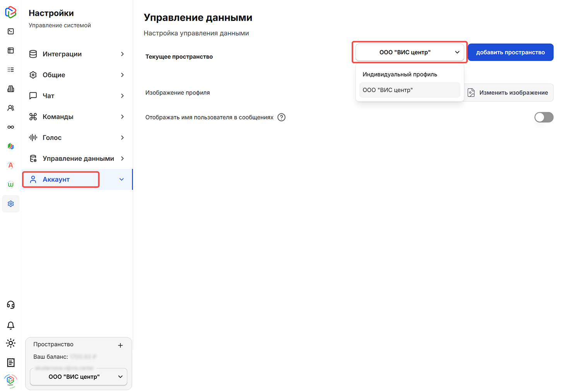This screenshot has height=392, width=566.
Task: Open the users icon in the left rail
Action: pyautogui.click(x=10, y=108)
